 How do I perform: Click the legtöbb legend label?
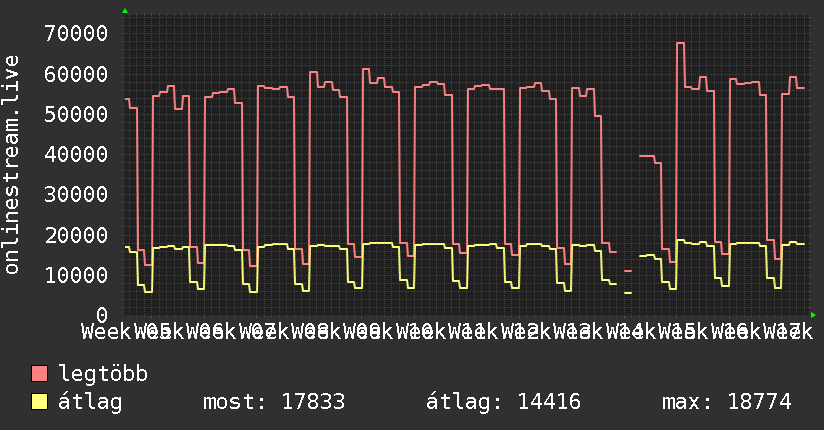click(103, 374)
